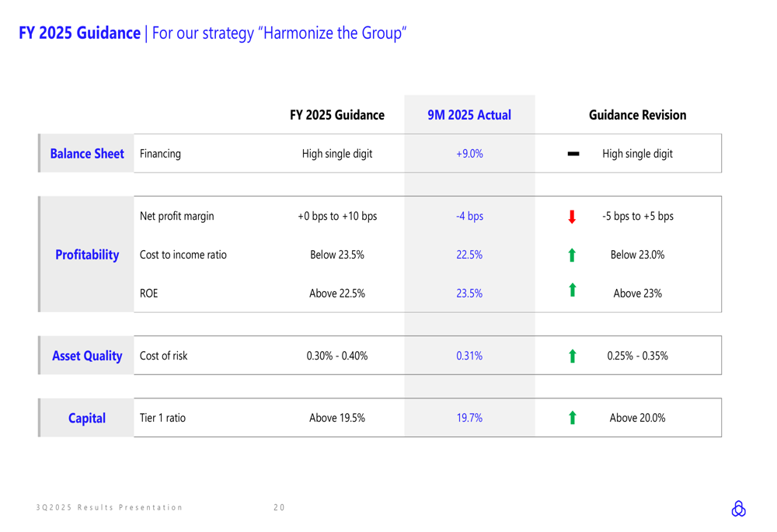Click the blue logo in bottom-right corner

click(x=738, y=509)
